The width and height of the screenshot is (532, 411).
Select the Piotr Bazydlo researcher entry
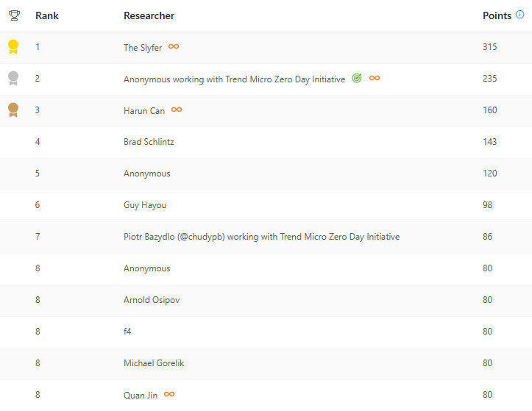coord(261,237)
